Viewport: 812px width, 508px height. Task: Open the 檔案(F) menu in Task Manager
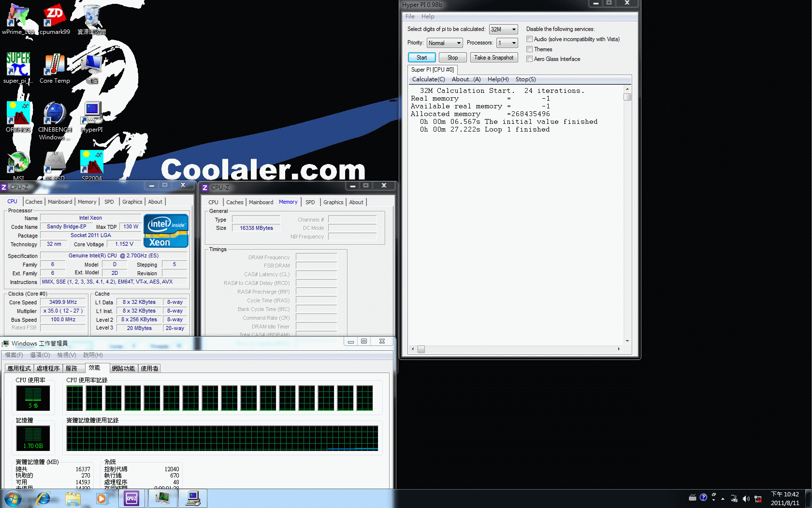(x=14, y=355)
